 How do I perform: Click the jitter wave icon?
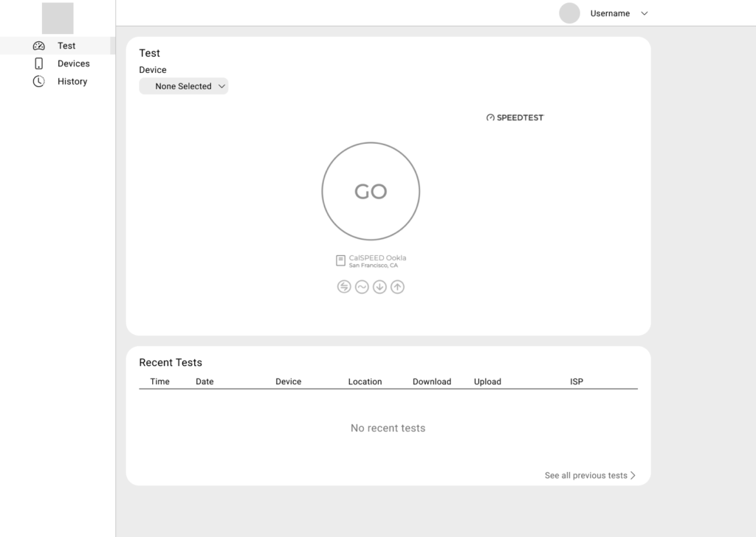pos(362,287)
